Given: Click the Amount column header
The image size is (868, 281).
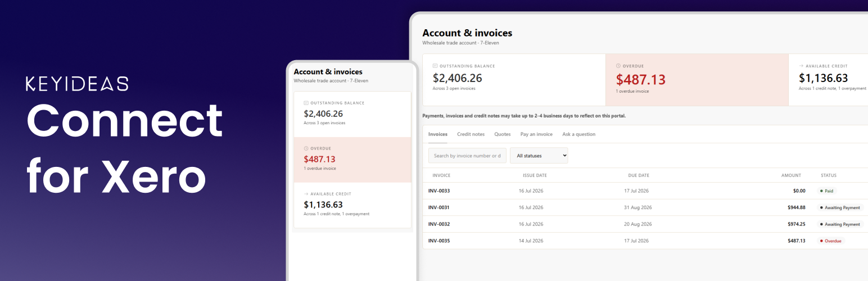Looking at the screenshot, I should (791, 175).
